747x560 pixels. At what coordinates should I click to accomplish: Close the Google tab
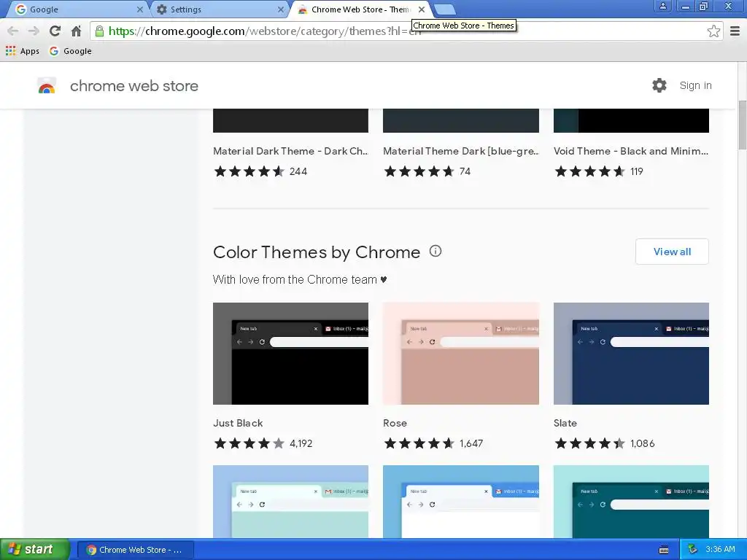point(139,9)
